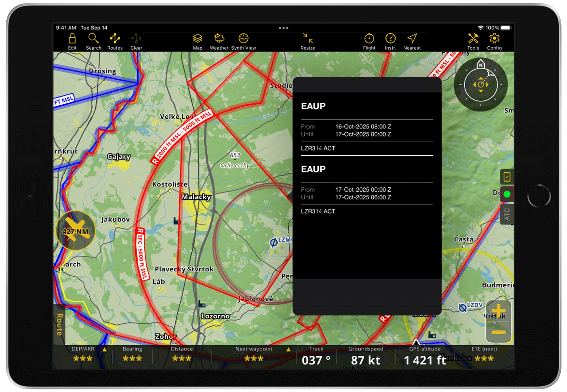Show Nearest airports list
This screenshot has width=567, height=392.
(412, 42)
